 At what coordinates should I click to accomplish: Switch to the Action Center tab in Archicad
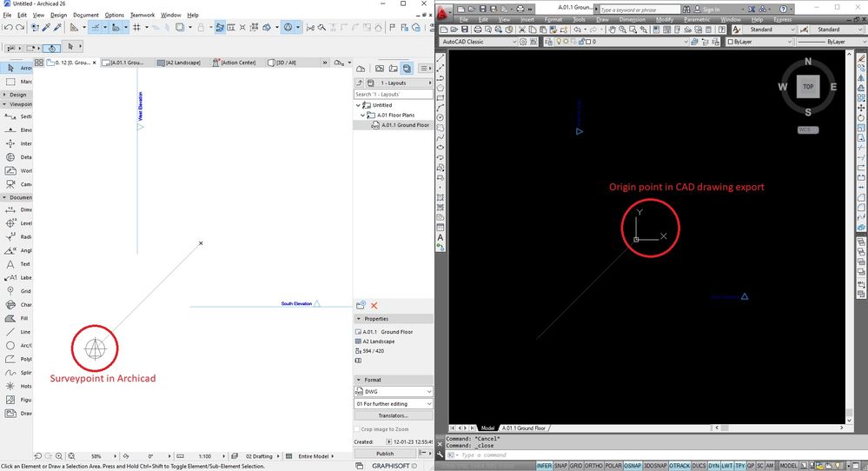click(235, 63)
